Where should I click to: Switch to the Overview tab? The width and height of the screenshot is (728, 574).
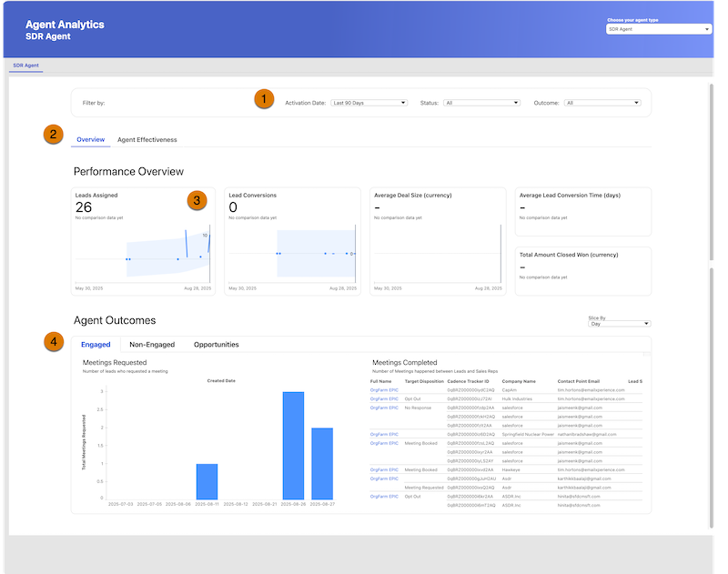(90, 140)
